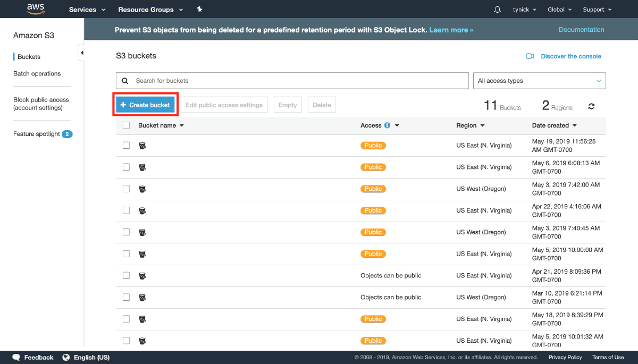The image size is (638, 364).
Task: Click the '2 Regions' count text
Action: point(557,106)
